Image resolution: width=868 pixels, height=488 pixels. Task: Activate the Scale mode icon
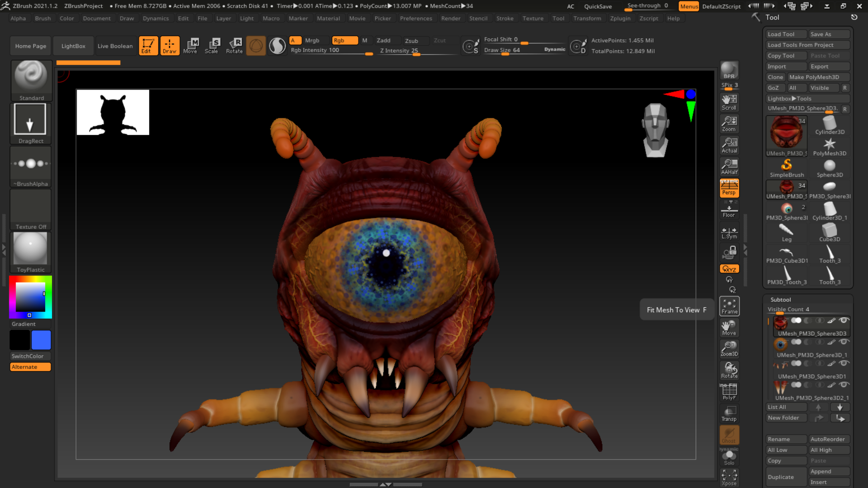[x=212, y=45]
